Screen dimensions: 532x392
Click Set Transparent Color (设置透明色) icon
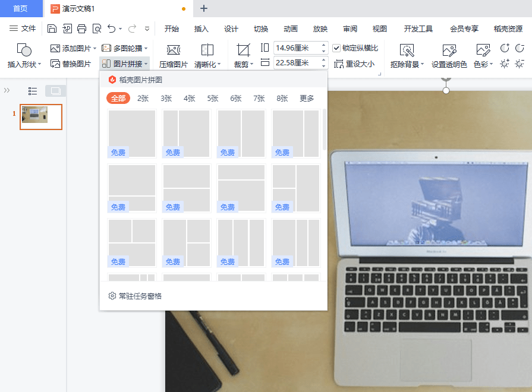(449, 50)
